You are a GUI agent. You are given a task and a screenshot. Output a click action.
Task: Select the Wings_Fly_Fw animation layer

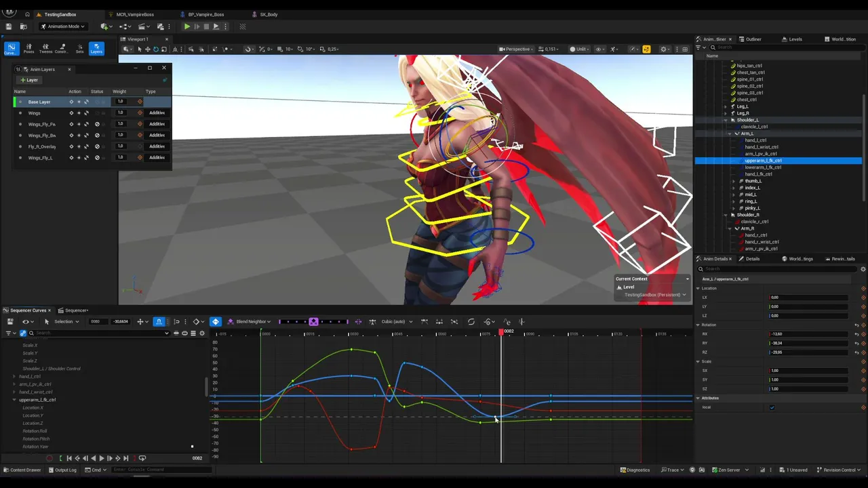tap(41, 124)
